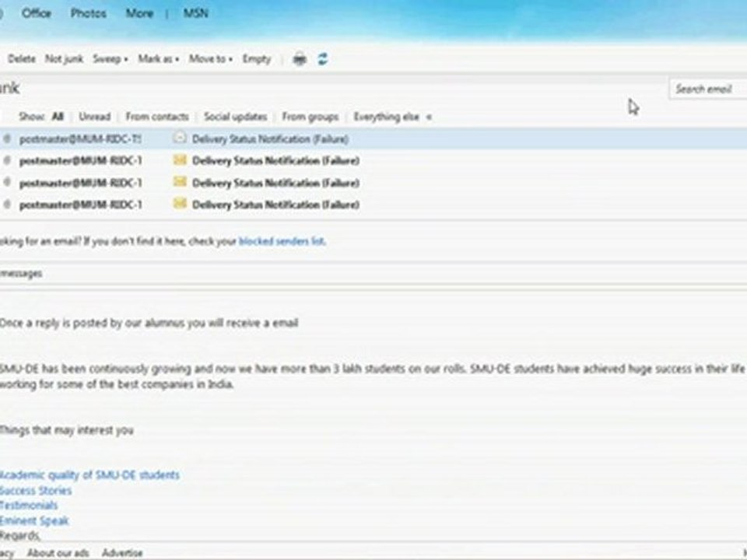Print the message using printer icon
Viewport: 747px width, 560px height.
(x=300, y=59)
